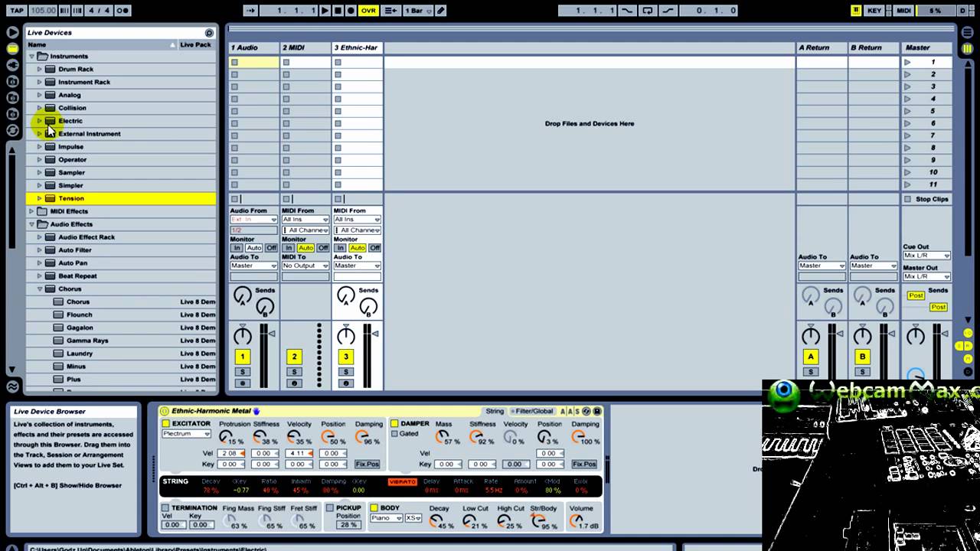The image size is (980, 551).
Task: Click the TAP tempo button
Action: (16, 11)
